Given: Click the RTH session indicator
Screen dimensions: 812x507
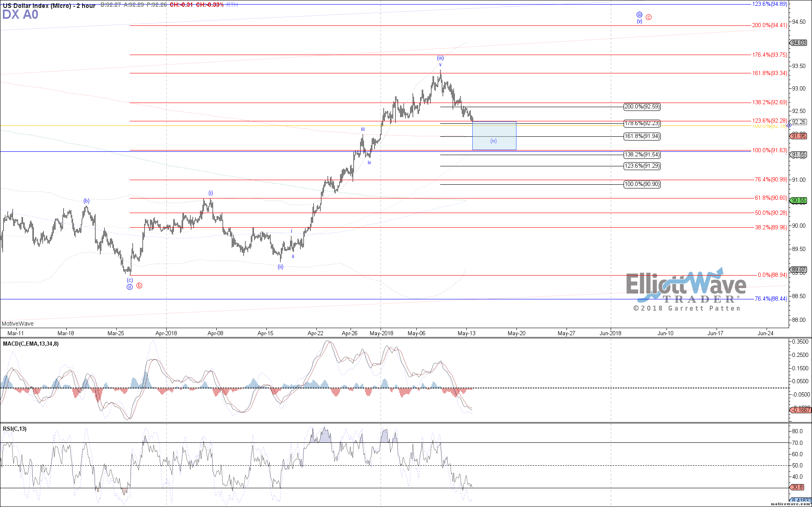Looking at the screenshot, I should pyautogui.click(x=232, y=5).
